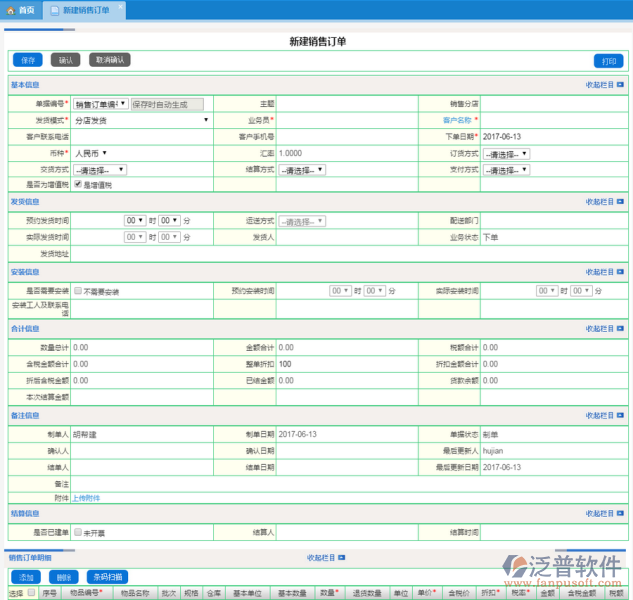Click the 退货数量 column header
Viewport: 633px width, 600px height.
click(367, 593)
